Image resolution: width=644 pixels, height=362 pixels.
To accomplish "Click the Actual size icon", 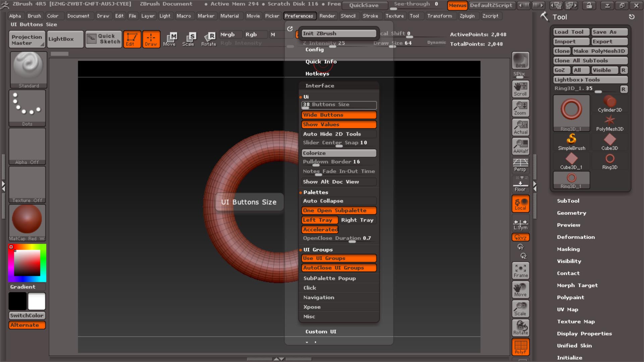I will click(x=521, y=127).
